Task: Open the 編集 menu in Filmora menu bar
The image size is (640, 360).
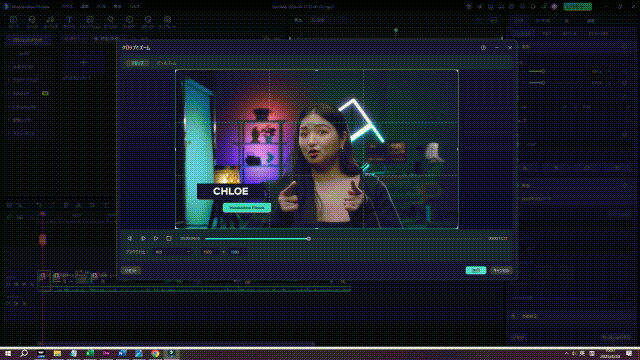Action: click(84, 7)
